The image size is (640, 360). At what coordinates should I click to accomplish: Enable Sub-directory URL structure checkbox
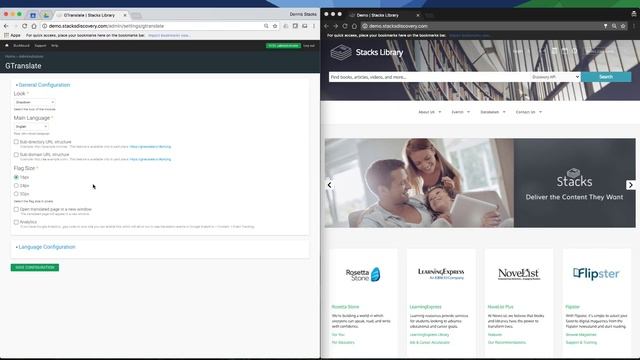[x=16, y=142]
